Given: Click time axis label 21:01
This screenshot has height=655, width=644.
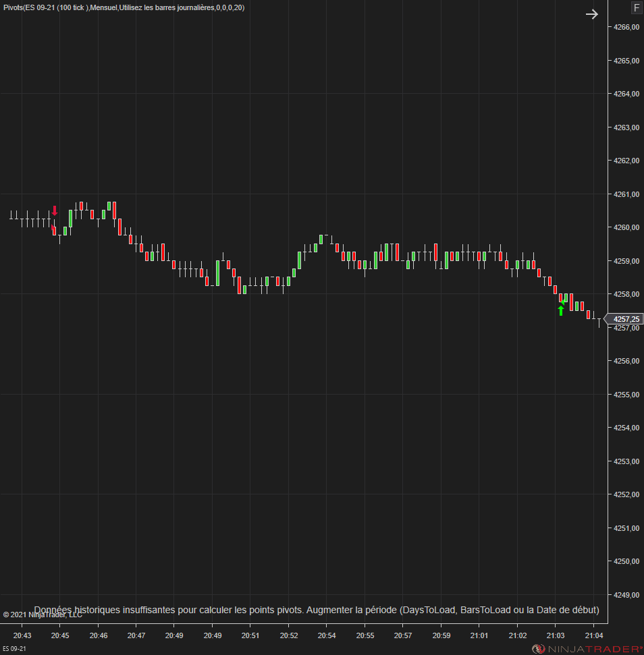Looking at the screenshot, I should 479,635.
